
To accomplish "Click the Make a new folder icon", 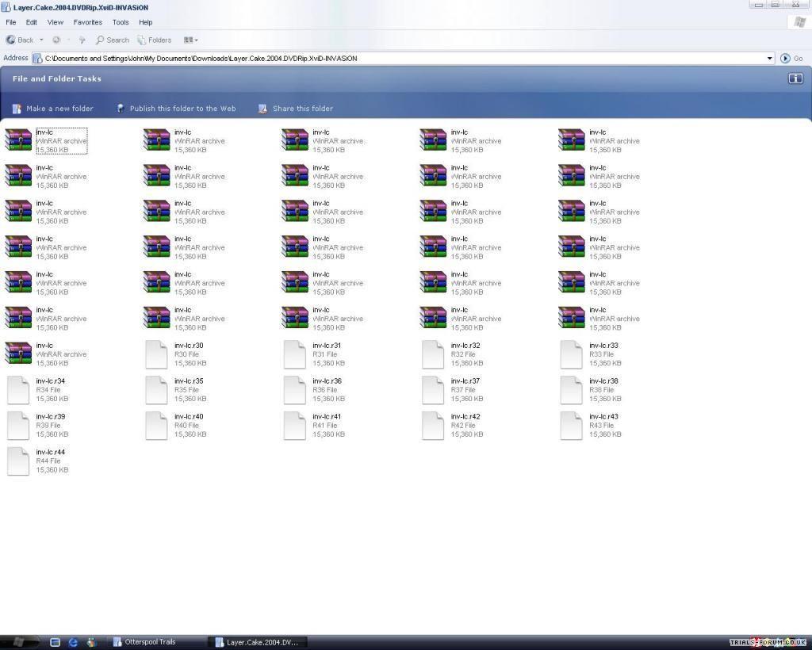I will click(x=17, y=109).
